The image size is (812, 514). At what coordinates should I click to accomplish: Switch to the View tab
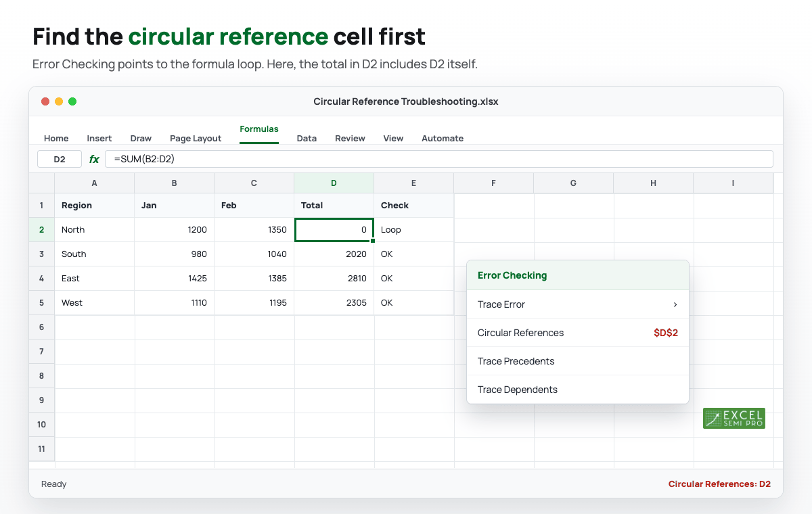[393, 138]
